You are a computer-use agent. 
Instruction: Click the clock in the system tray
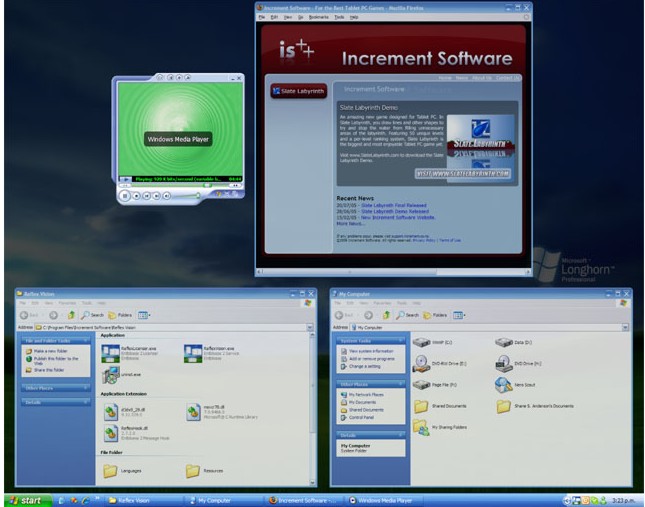click(x=623, y=500)
